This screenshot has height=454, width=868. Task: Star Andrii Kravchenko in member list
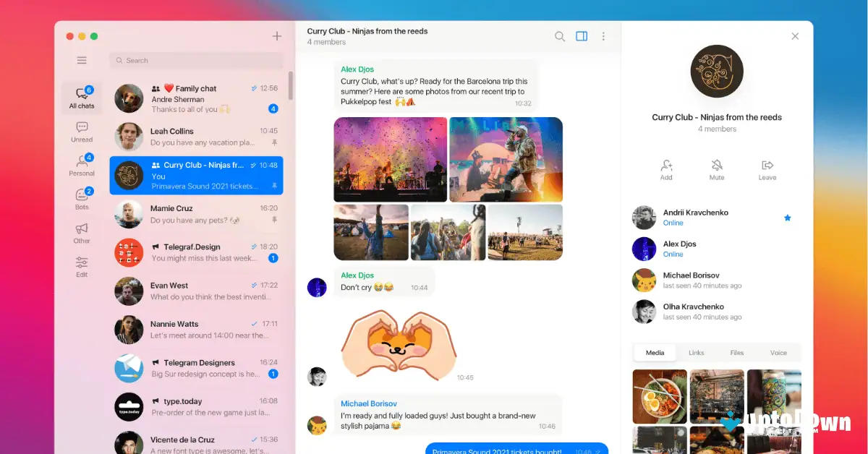click(788, 217)
